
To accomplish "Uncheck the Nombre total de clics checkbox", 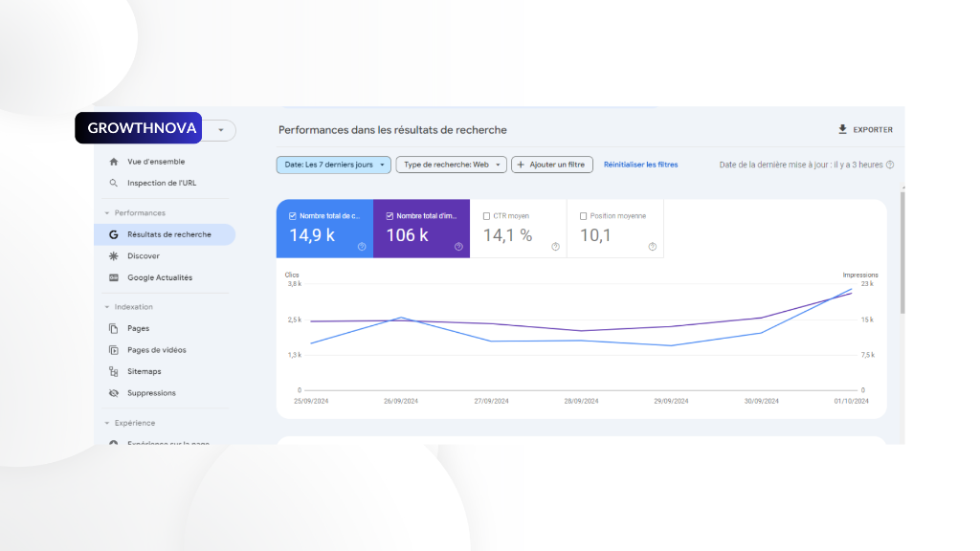I will 293,216.
